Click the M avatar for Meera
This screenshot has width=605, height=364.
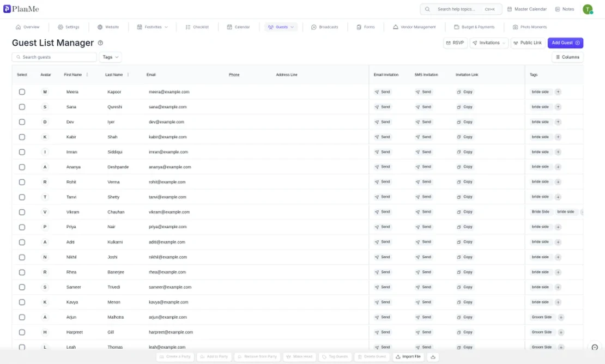click(x=45, y=92)
